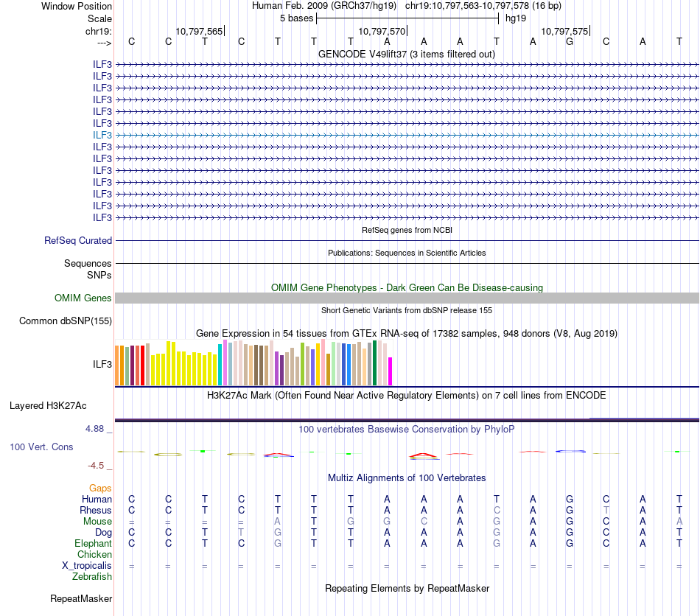Click the 'GENCODE V49lift37 (3 items filtered out)' title
The width and height of the screenshot is (700, 616).
click(407, 54)
